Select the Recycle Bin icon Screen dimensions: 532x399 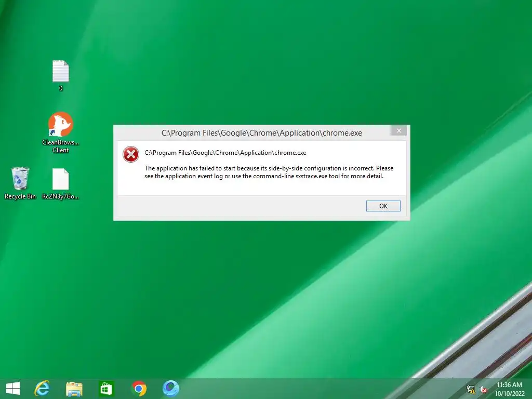point(20,183)
